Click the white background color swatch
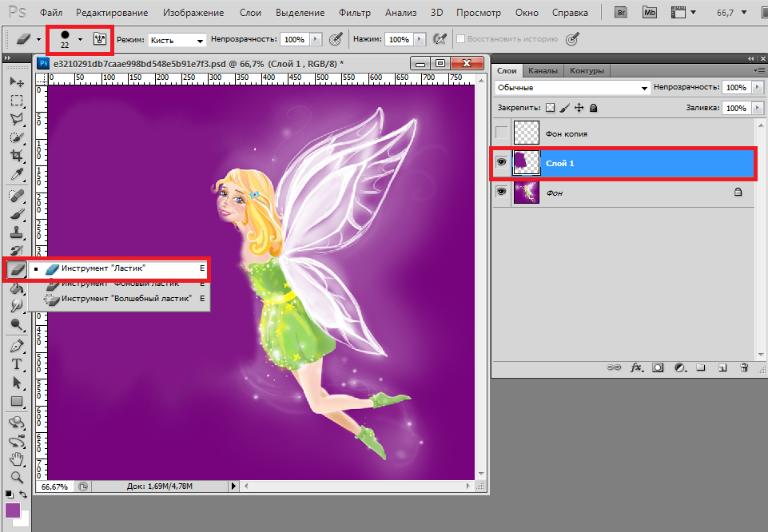Screen dimensions: 768x532 [x=25, y=520]
